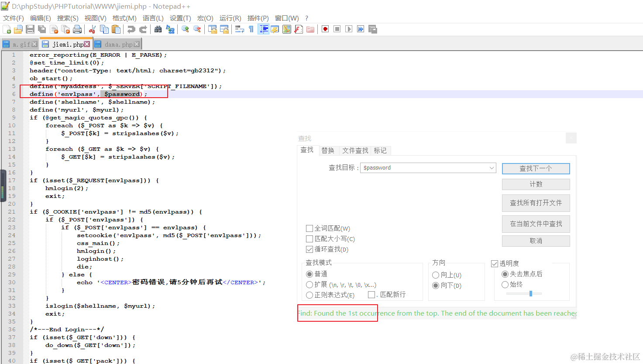Image resolution: width=643 pixels, height=364 pixels.
Task: Click the Zoom In magnifier icon
Action: 185,29
